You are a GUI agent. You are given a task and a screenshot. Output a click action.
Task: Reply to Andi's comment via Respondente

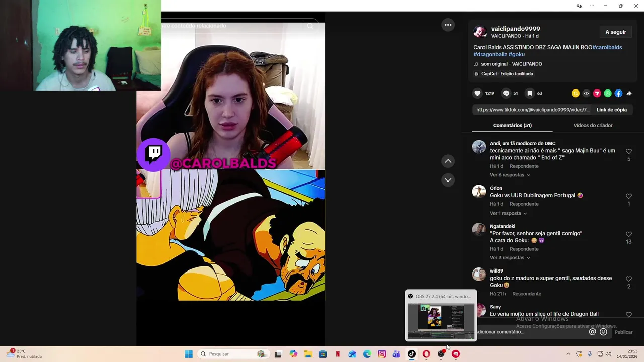(x=524, y=166)
